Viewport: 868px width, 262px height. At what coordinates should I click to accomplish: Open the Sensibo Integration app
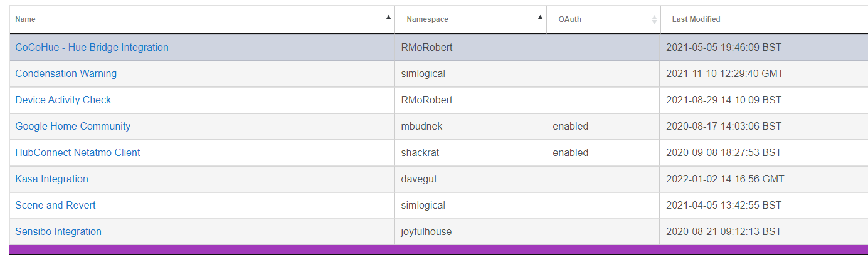(58, 232)
